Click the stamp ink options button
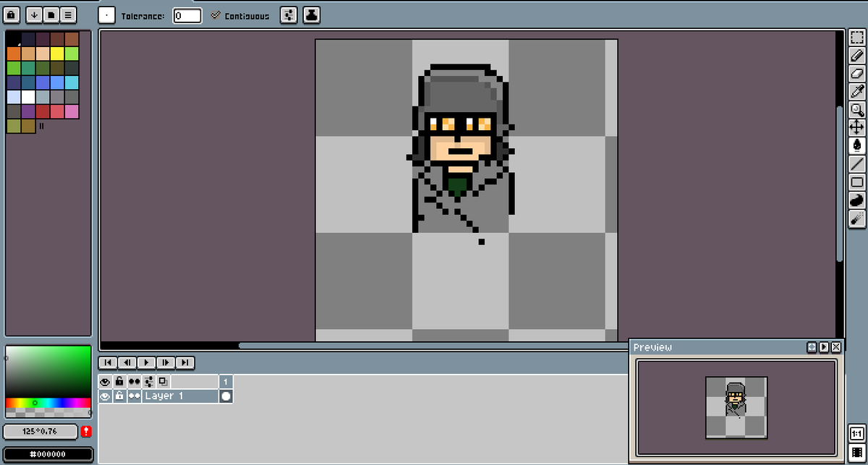 311,15
